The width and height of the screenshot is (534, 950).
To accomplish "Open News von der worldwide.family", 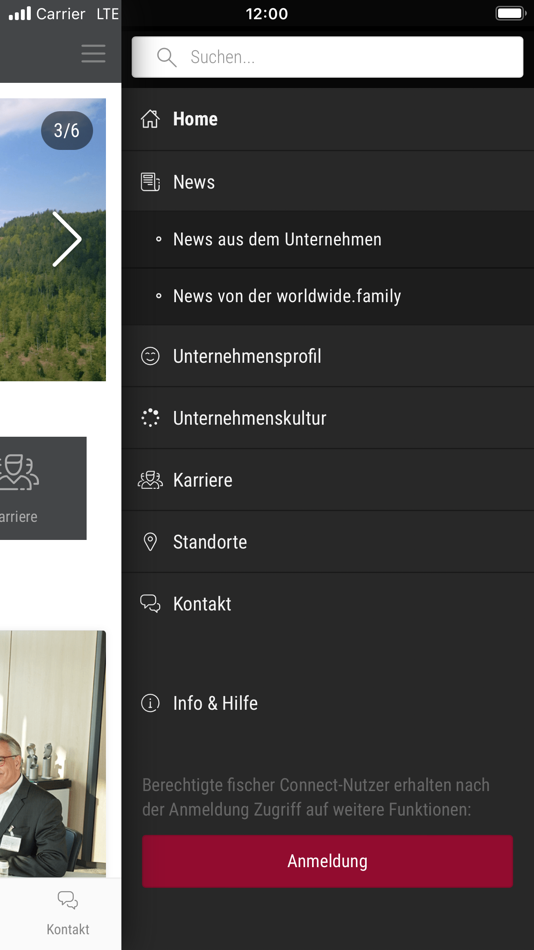I will [328, 296].
